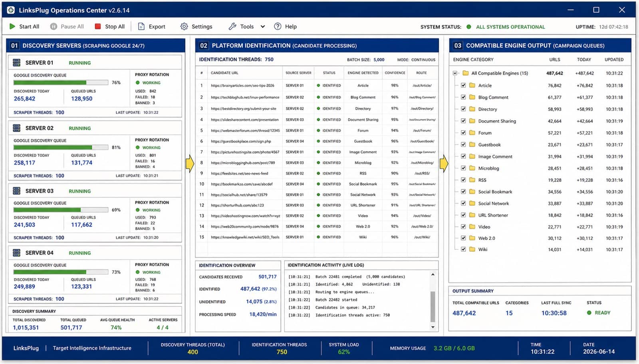Click the green Start All play icon
Screen dimensions: 639x364
(12, 26)
